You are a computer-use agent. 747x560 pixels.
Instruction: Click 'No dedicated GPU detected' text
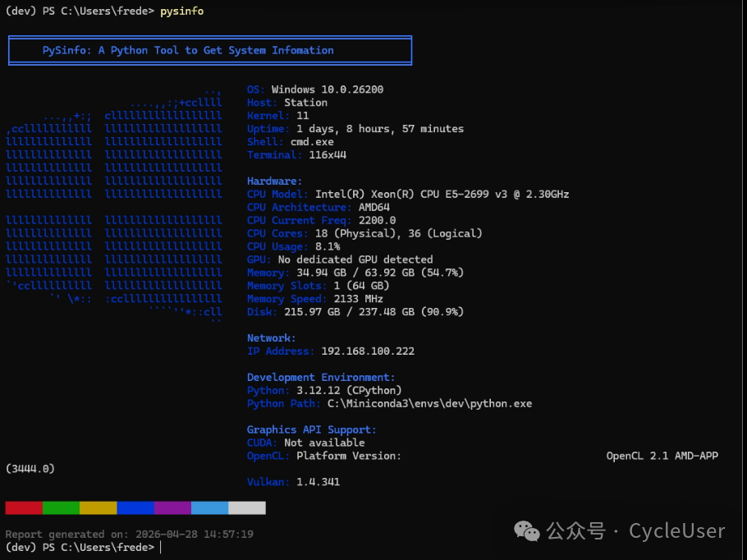[x=355, y=259]
